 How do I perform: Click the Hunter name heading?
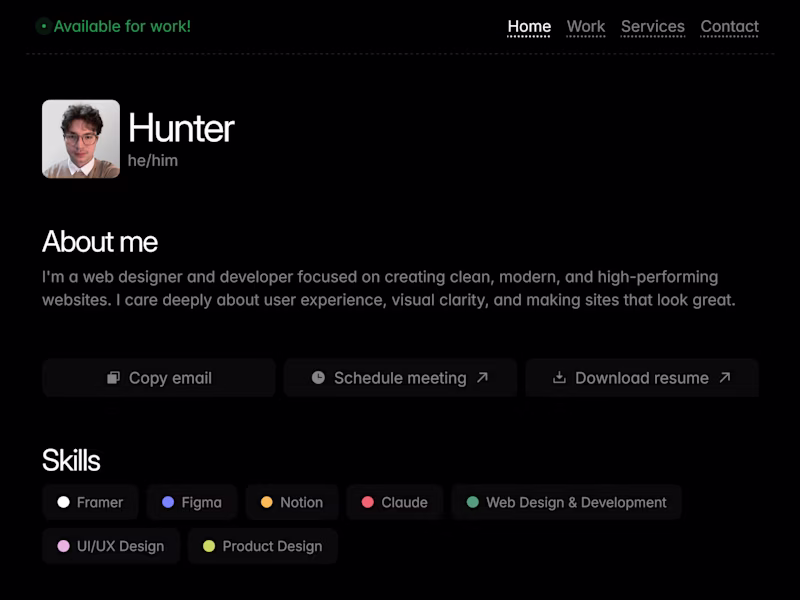181,128
